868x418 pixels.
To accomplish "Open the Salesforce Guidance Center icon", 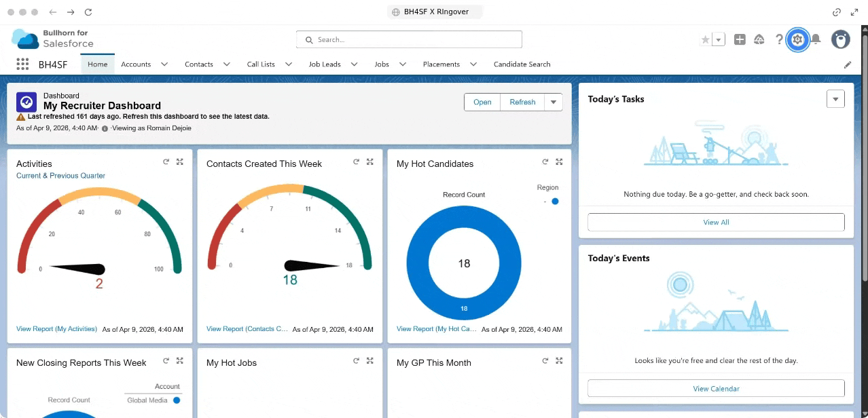I will [759, 40].
